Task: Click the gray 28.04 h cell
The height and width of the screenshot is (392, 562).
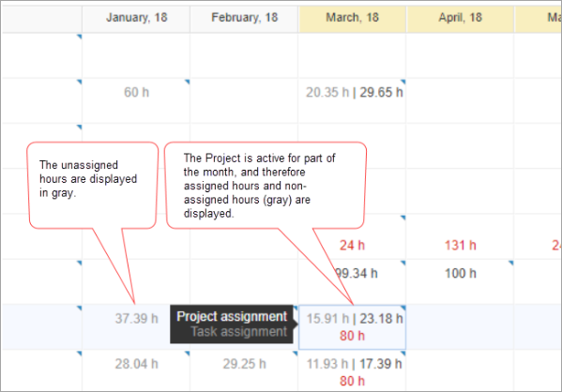Action: coord(136,364)
